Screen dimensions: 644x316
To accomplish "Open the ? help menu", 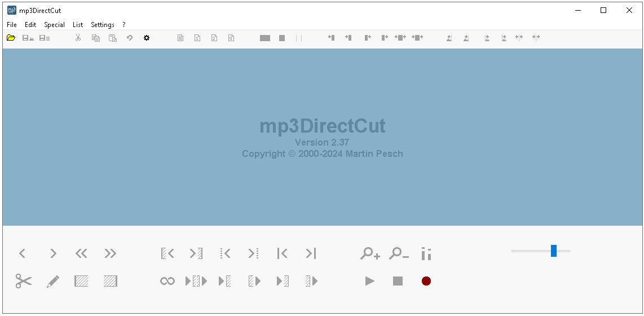I will click(x=124, y=25).
